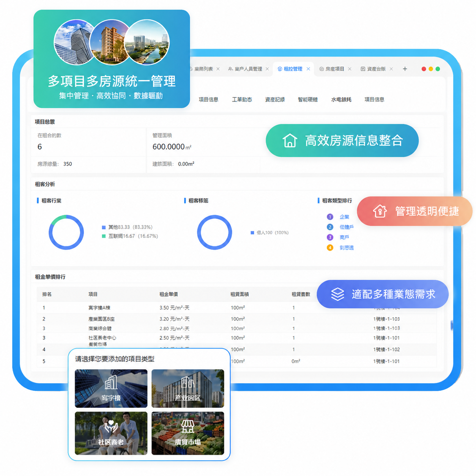Click the office building icon on 寫字樓 card
476x476 pixels.
[111, 383]
